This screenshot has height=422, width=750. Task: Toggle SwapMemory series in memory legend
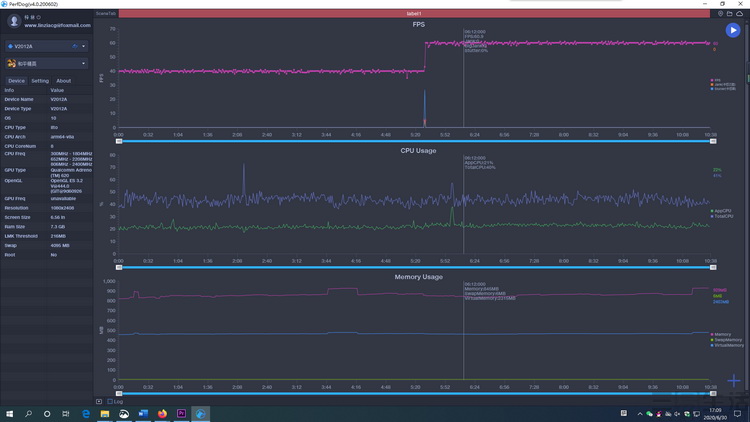pyautogui.click(x=726, y=340)
